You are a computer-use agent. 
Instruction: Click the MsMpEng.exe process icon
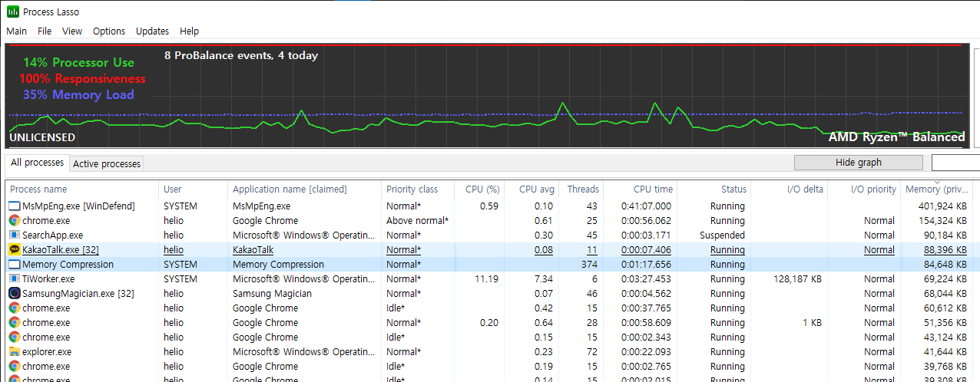click(x=14, y=206)
